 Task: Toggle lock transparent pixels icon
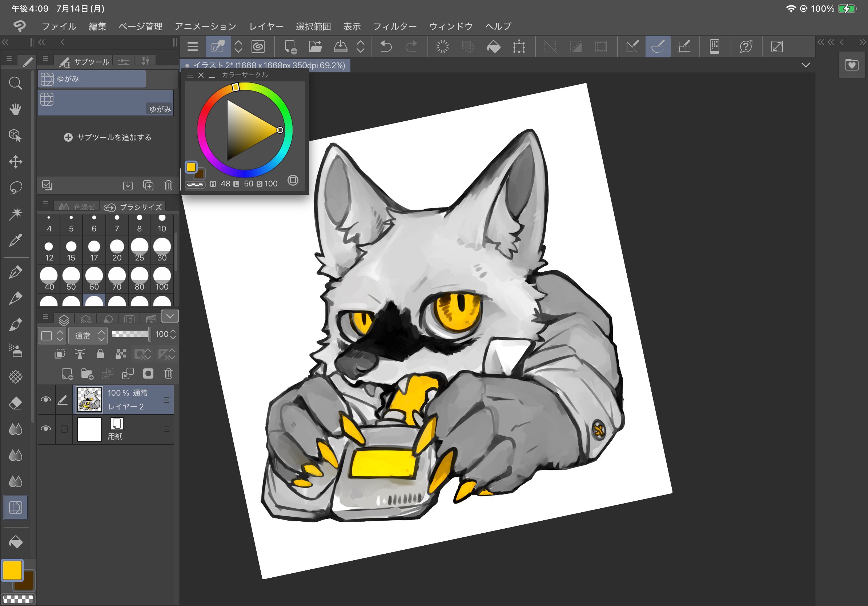pyautogui.click(x=121, y=353)
